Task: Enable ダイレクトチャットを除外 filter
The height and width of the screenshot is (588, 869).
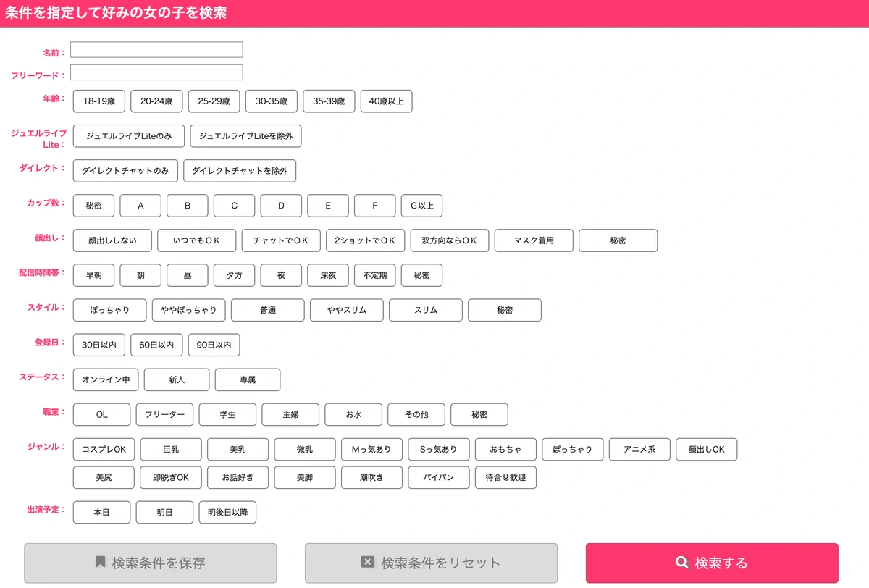Action: tap(240, 171)
